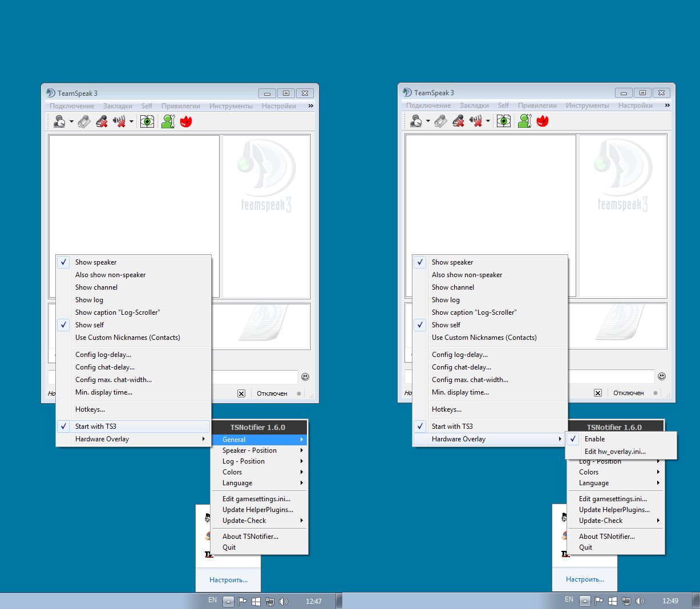Screen dimensions: 700x609
Task: Select General in left TSNotifier menu
Action: click(260, 440)
